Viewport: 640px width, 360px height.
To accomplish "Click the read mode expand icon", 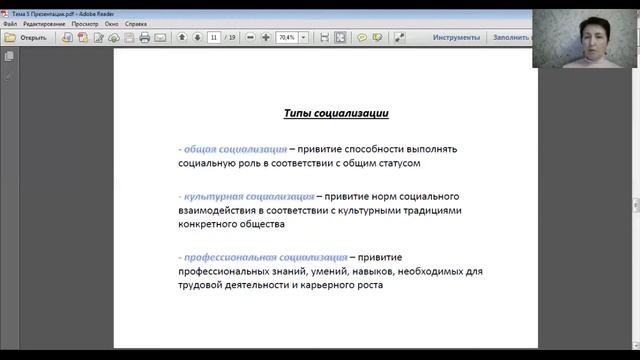I will pyautogui.click(x=399, y=38).
